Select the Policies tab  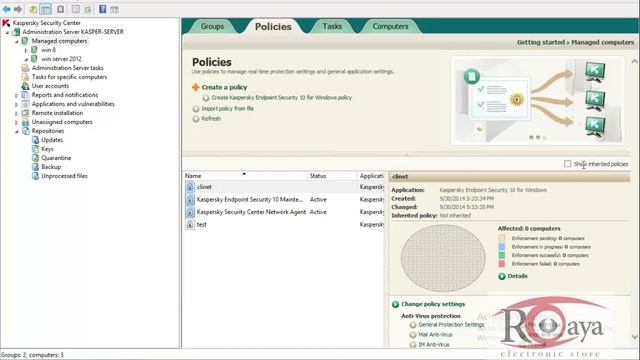click(x=273, y=27)
